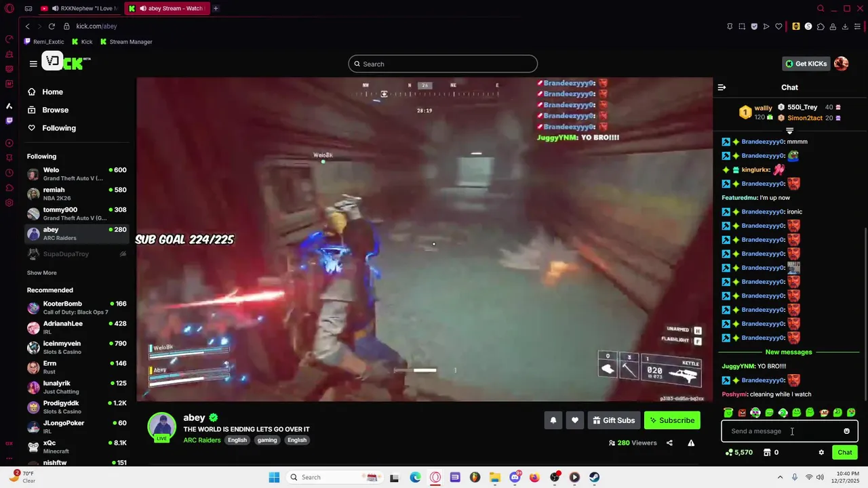Open the Opera menu logo
868x488 pixels.
click(x=9, y=8)
